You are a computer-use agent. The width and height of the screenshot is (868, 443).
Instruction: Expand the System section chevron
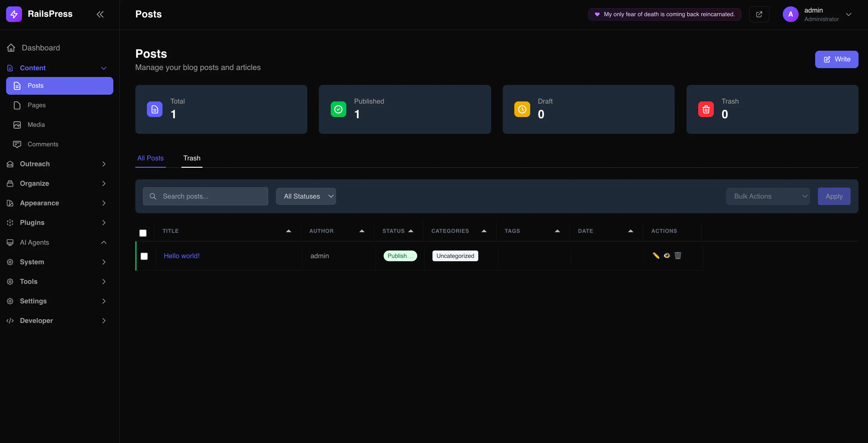104,262
